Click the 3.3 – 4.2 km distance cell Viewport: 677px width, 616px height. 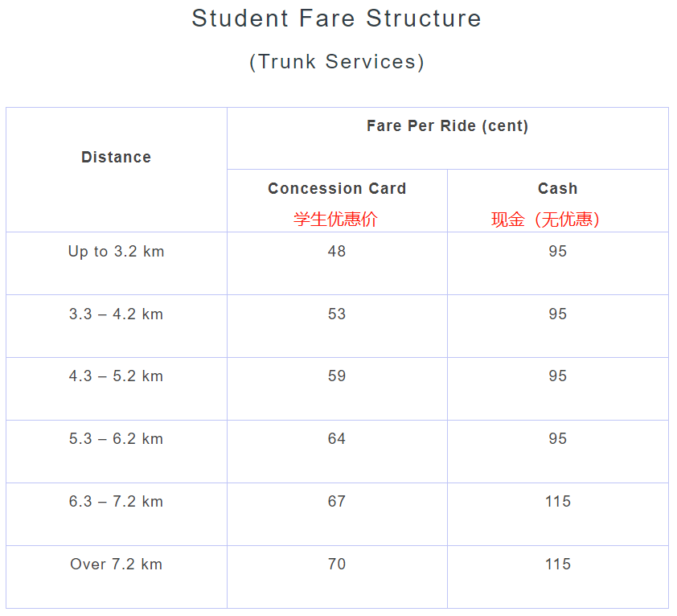116,314
